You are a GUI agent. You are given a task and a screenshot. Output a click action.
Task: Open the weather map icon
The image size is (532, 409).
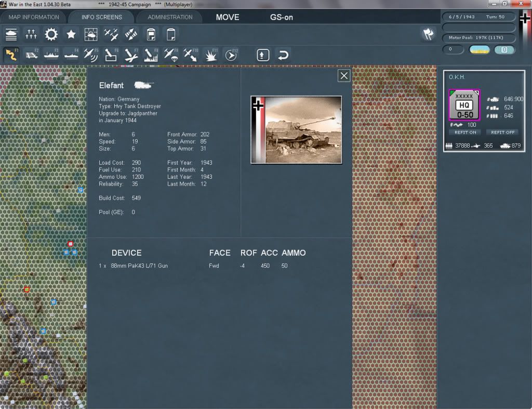91,34
